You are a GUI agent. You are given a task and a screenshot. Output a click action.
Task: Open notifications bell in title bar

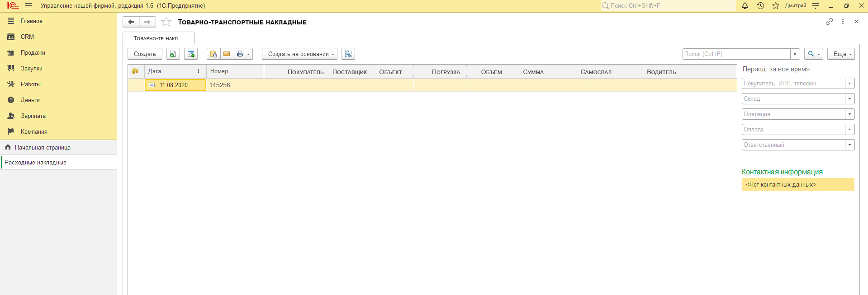point(745,6)
